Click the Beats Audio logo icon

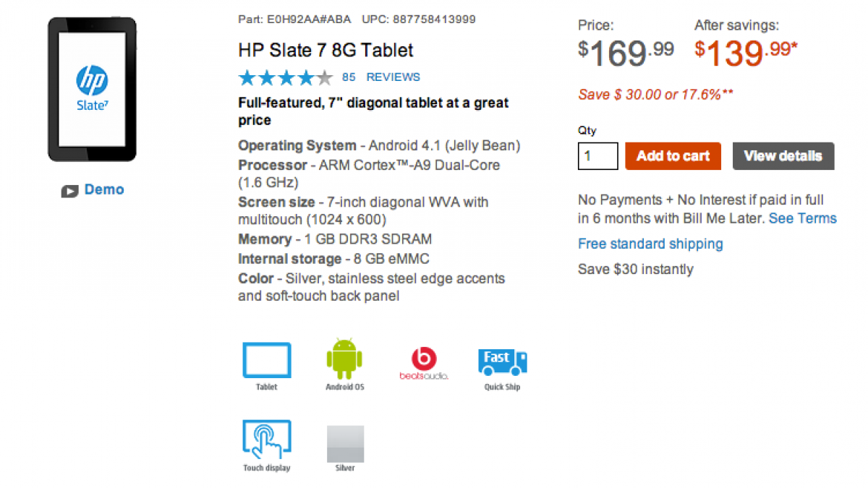point(424,361)
